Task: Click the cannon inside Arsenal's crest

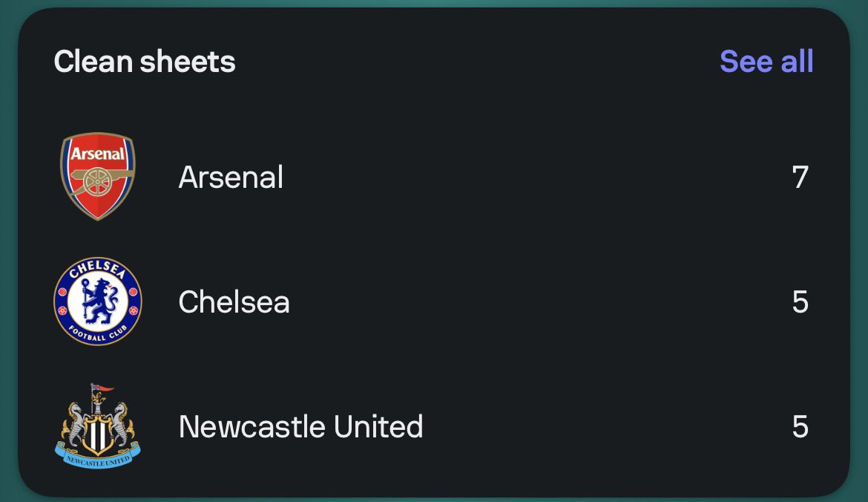Action: [x=99, y=180]
